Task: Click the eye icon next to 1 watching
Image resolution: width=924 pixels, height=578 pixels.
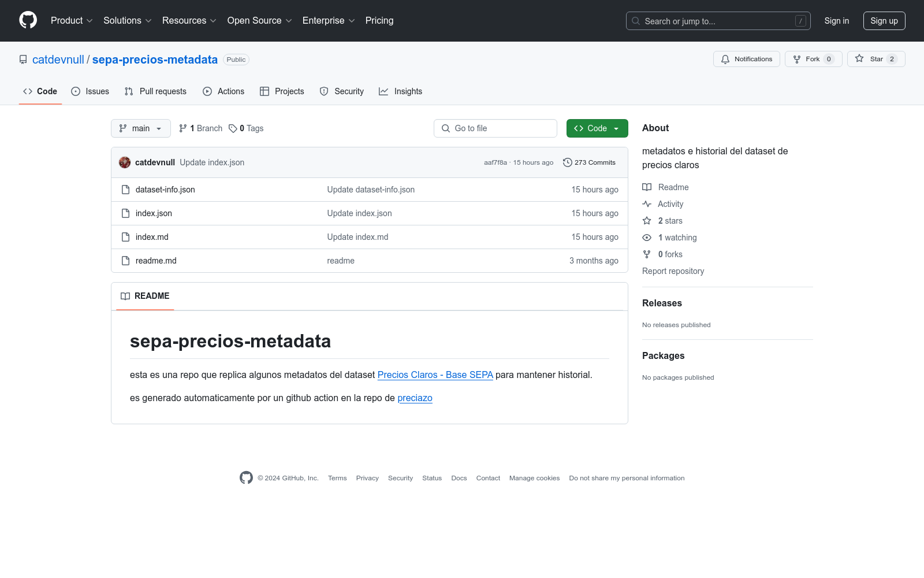Action: tap(647, 238)
